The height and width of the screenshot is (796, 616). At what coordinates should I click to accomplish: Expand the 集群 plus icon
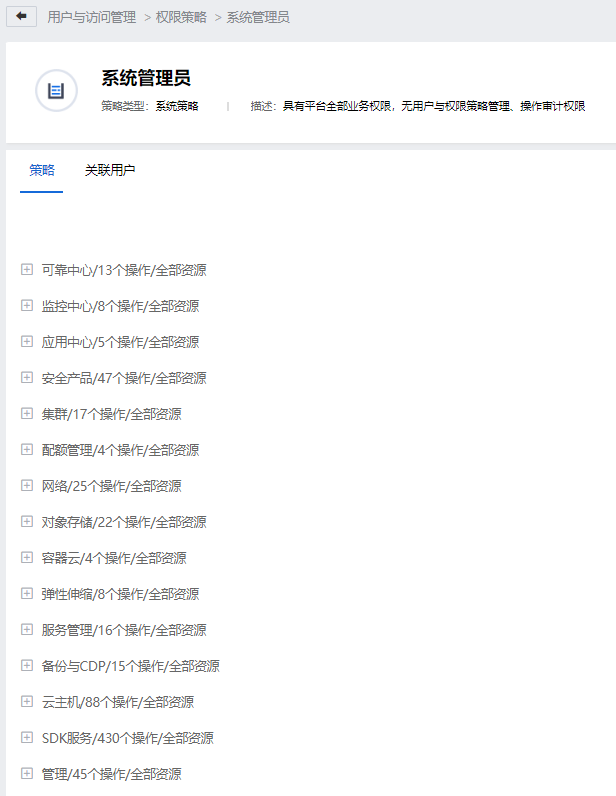27,414
